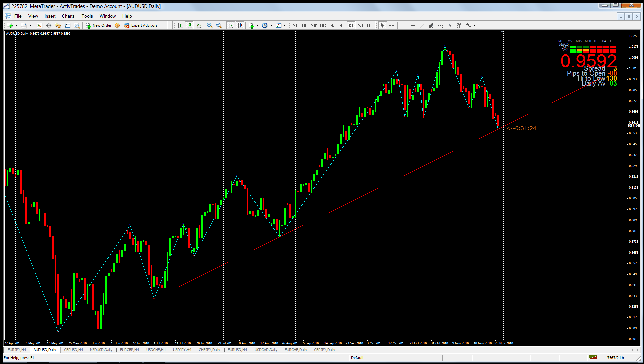Select the Crosshair cursor tool

[x=392, y=25]
